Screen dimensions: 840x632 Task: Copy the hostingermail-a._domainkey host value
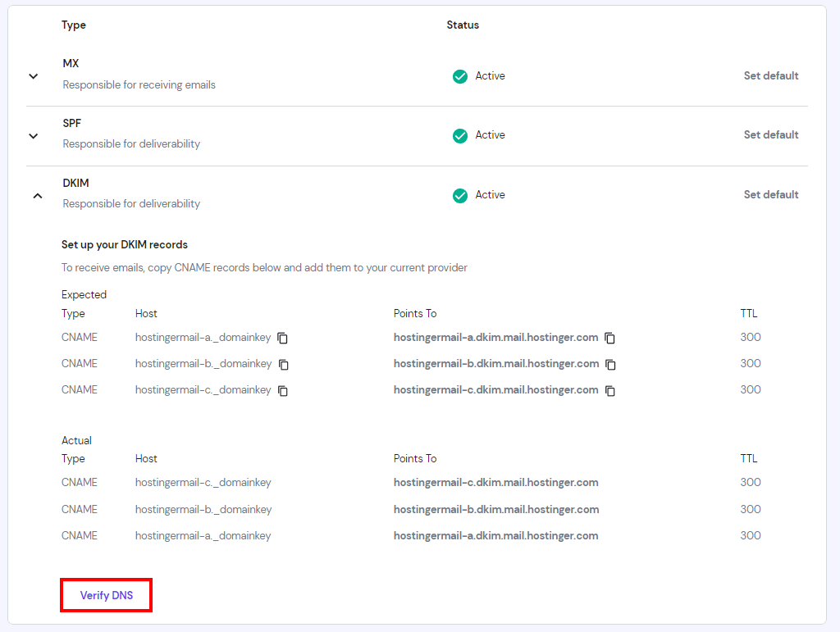pyautogui.click(x=283, y=339)
